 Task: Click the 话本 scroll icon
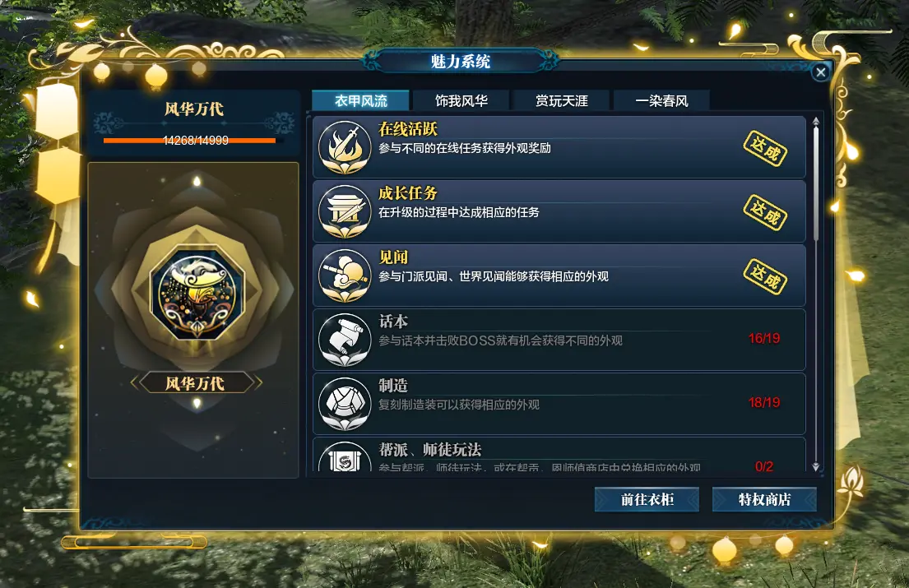(345, 340)
